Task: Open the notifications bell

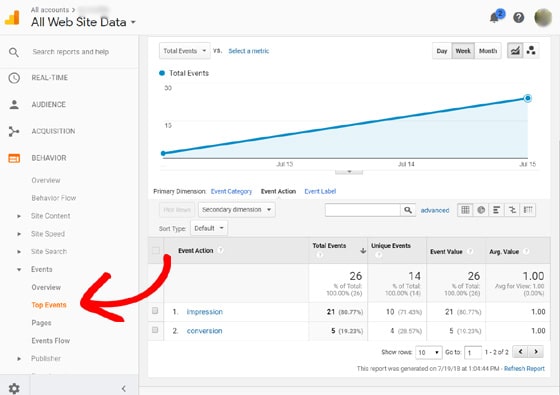Action: pyautogui.click(x=495, y=17)
